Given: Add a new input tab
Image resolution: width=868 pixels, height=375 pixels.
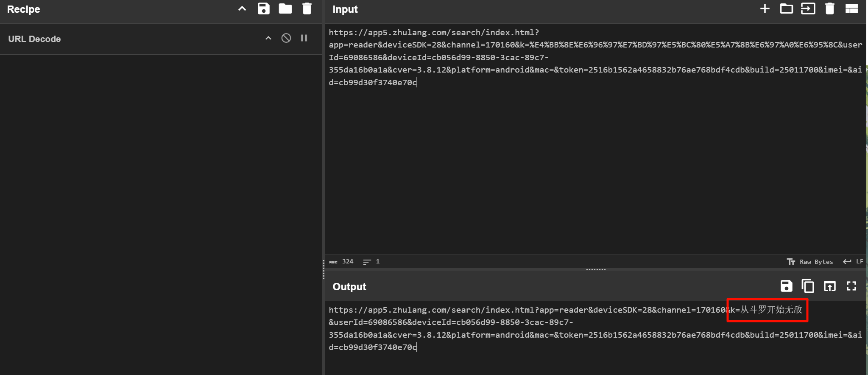Looking at the screenshot, I should click(x=765, y=9).
